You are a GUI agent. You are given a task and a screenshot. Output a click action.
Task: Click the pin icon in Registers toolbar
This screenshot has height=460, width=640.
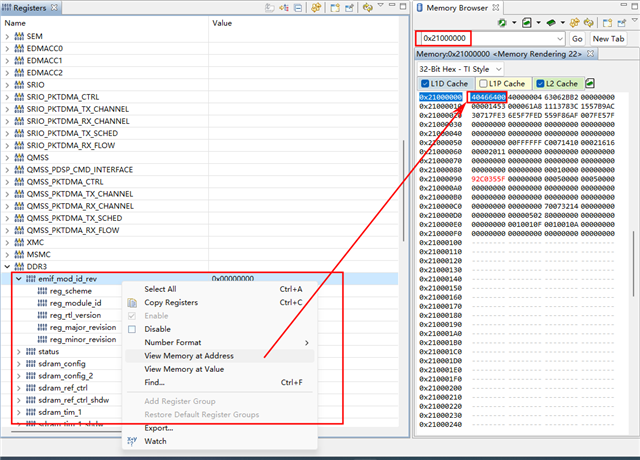coord(349,8)
